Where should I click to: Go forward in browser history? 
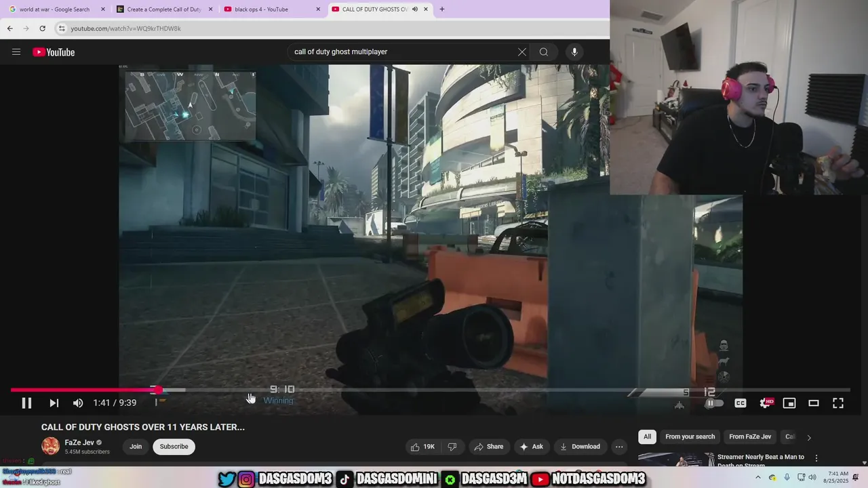[26, 28]
